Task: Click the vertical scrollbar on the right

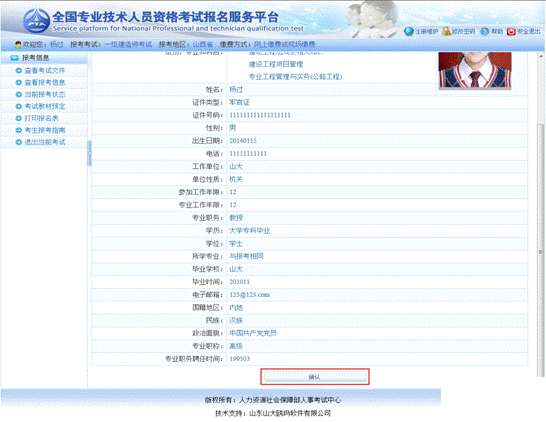Action: 540,215
